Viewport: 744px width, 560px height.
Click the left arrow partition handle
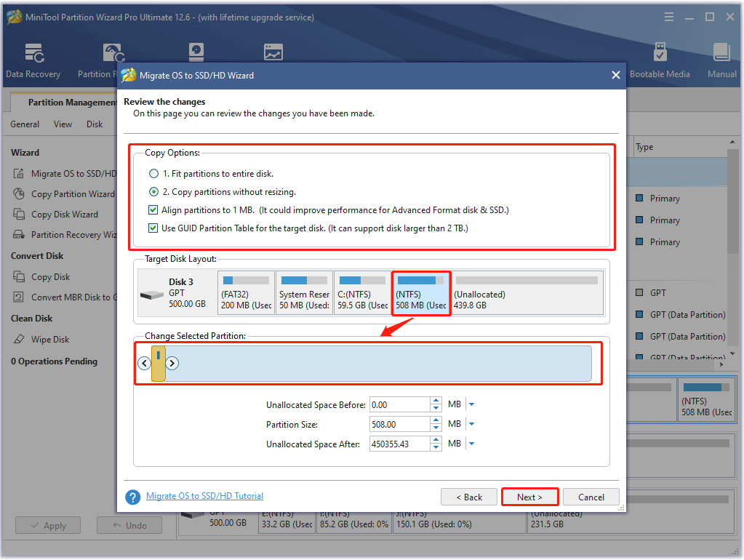pyautogui.click(x=144, y=363)
